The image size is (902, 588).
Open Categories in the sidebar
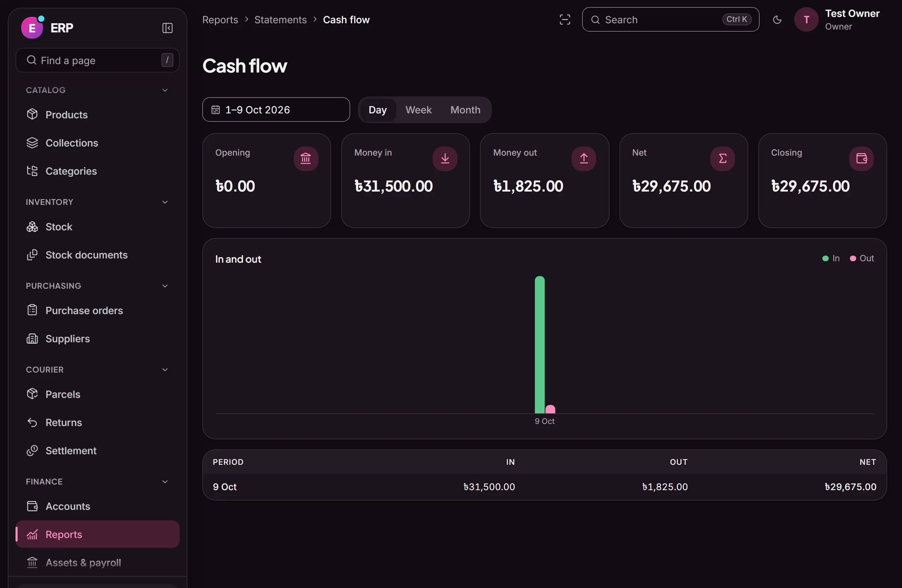click(x=97, y=171)
